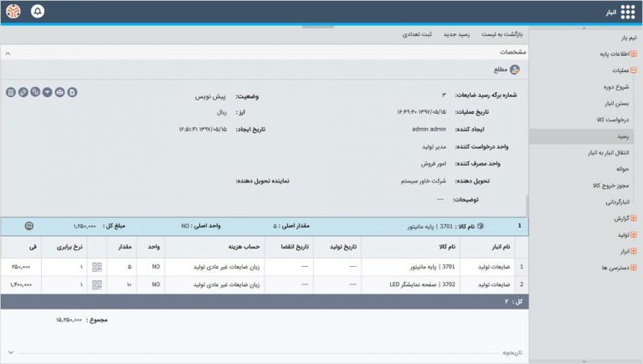Click the comment icon in item summary bar

[x=30, y=226]
